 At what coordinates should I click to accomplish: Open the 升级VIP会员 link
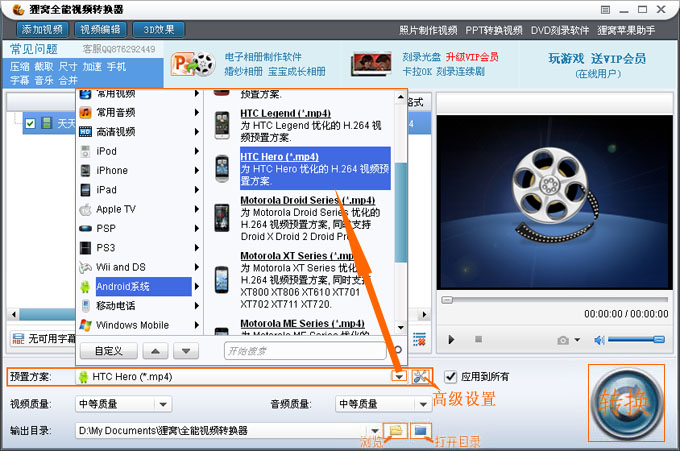coord(472,57)
